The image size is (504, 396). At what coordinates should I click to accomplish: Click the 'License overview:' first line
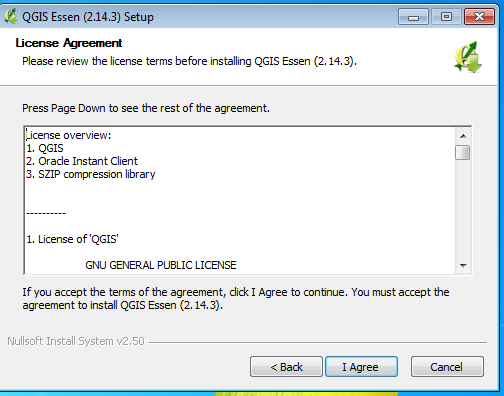(x=69, y=135)
